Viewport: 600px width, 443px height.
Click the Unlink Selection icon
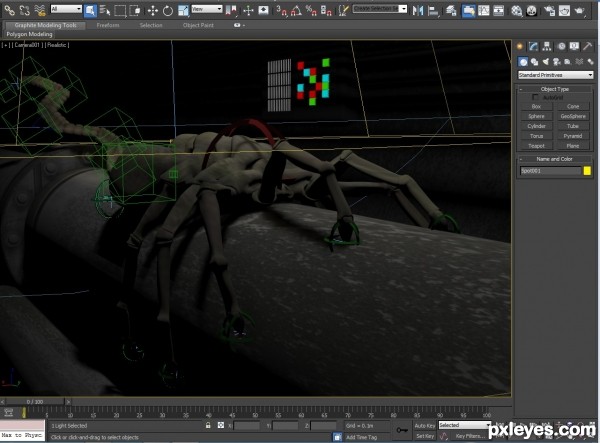(24, 10)
